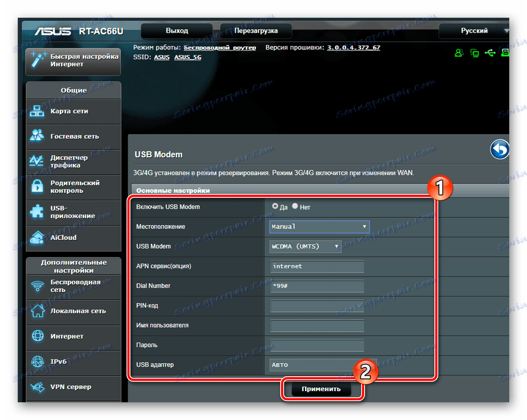Click the Parental Control padlock icon

click(x=37, y=186)
